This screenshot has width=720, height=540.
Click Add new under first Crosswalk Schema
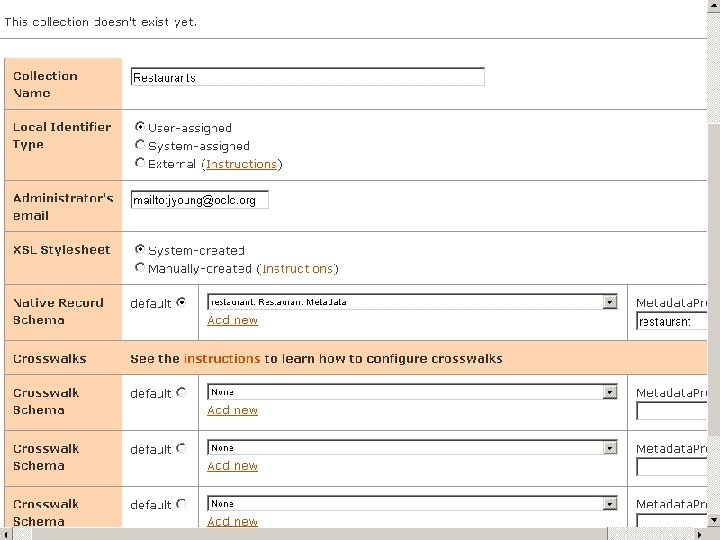point(232,410)
